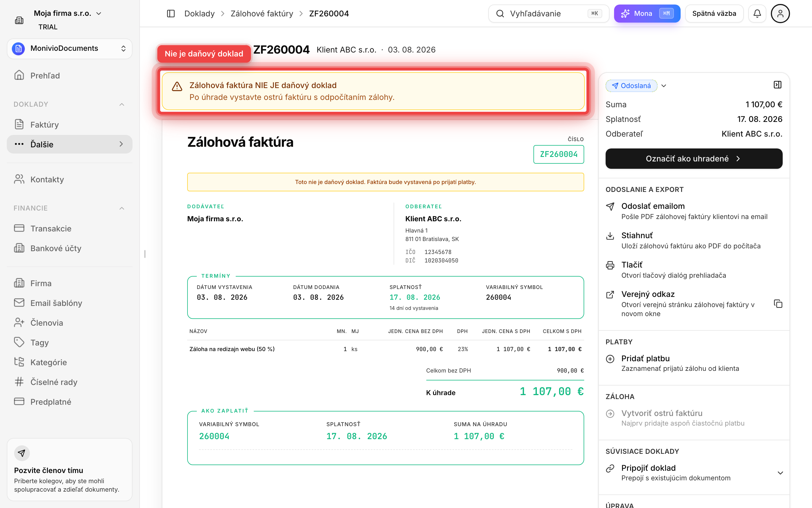Screen dimensions: 812x508
Task: Collapse the DOKLADY section chevron
Action: (x=122, y=104)
